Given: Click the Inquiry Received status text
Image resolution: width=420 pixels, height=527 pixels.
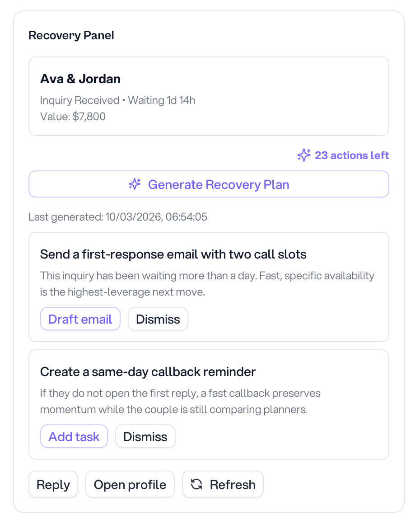Looking at the screenshot, I should [x=79, y=100].
